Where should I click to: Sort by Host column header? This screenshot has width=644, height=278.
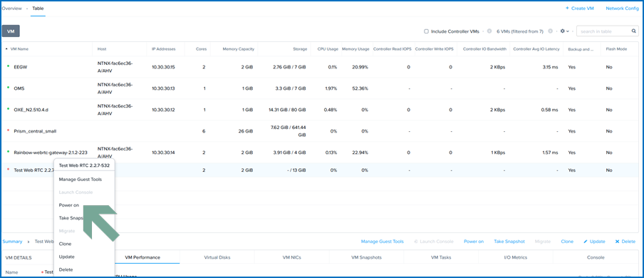[102, 49]
